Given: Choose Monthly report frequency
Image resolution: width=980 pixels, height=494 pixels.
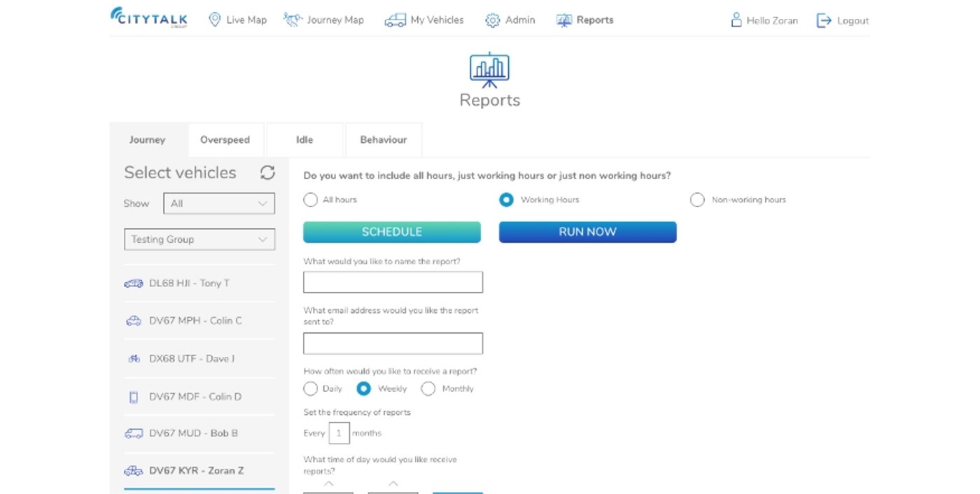Looking at the screenshot, I should pyautogui.click(x=428, y=388).
